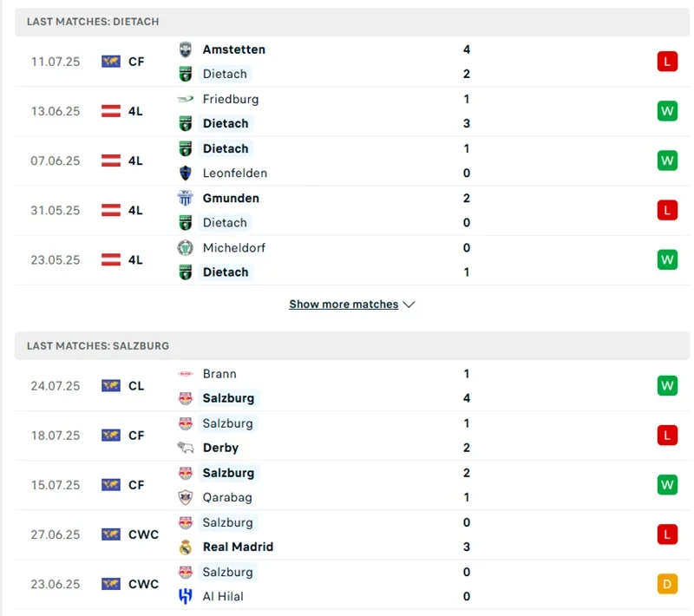Click the Al Hilal club logo
The width and height of the screenshot is (694, 616).
185,596
